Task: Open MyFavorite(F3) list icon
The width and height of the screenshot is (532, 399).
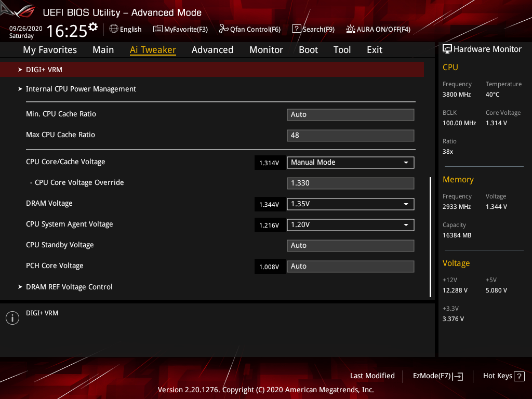Action: 158,29
